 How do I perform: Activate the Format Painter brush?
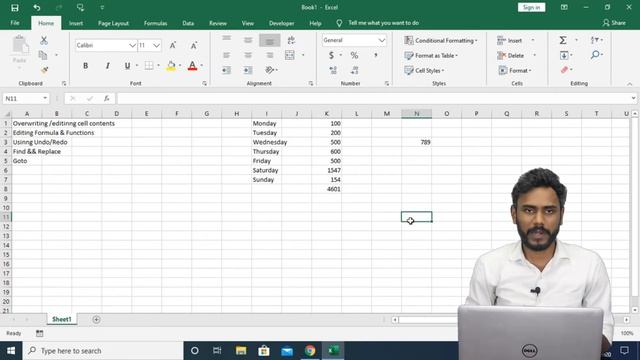tap(44, 70)
